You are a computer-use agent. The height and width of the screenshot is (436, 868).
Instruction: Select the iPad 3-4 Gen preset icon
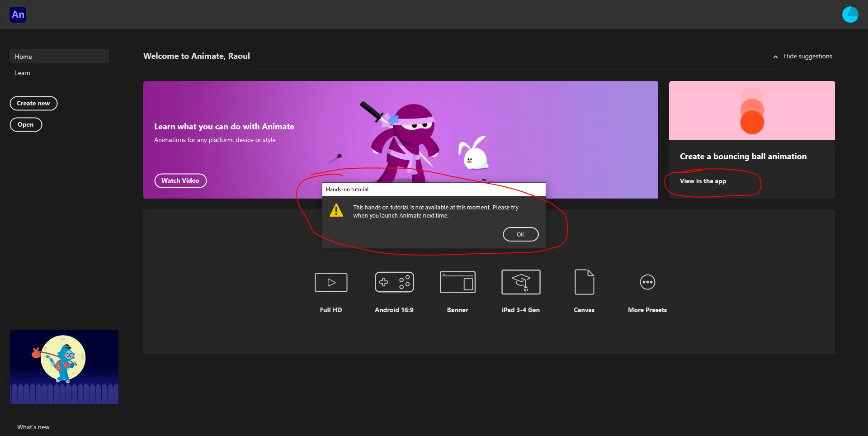[x=521, y=282]
